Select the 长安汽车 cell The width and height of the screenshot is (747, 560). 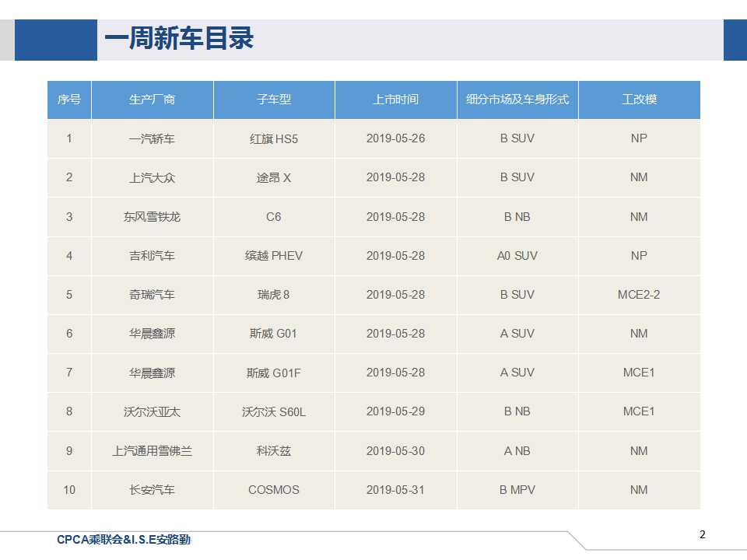click(x=152, y=490)
